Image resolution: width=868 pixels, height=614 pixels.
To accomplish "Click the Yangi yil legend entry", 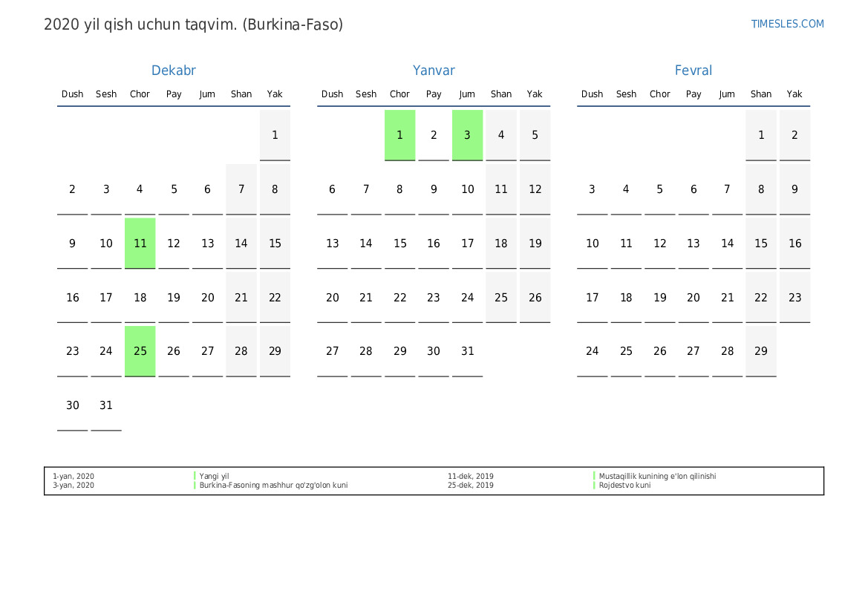I will (x=214, y=477).
